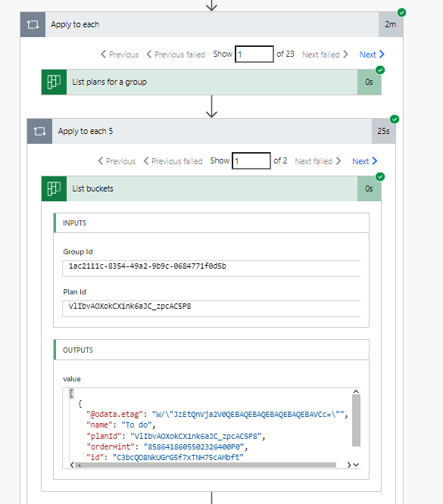443x504 pixels.
Task: Expand the List plans for a group action
Action: [x=212, y=82]
